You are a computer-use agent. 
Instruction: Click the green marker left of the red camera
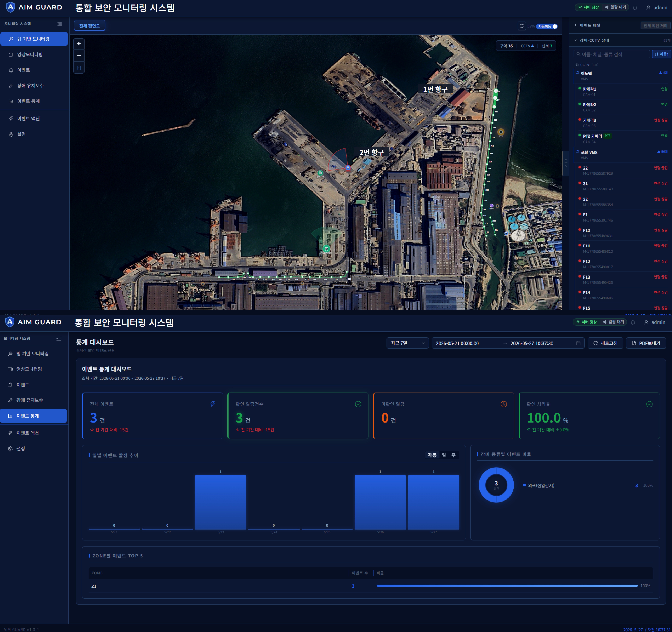tap(320, 173)
